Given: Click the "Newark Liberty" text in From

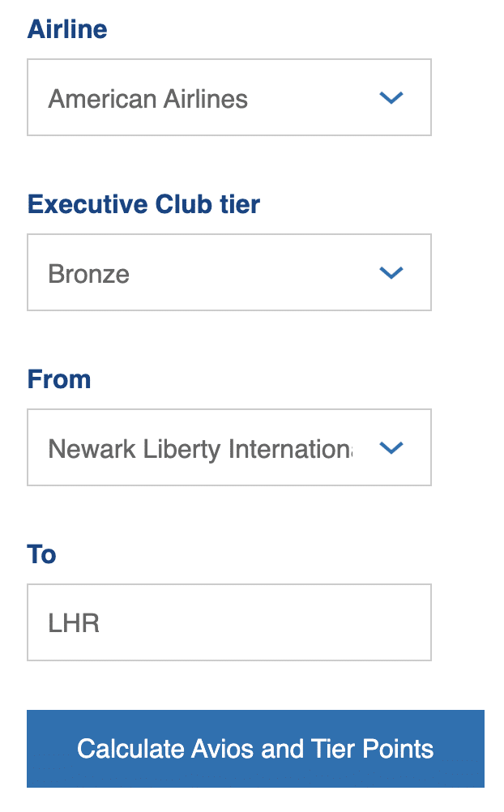Looking at the screenshot, I should pos(132,448).
